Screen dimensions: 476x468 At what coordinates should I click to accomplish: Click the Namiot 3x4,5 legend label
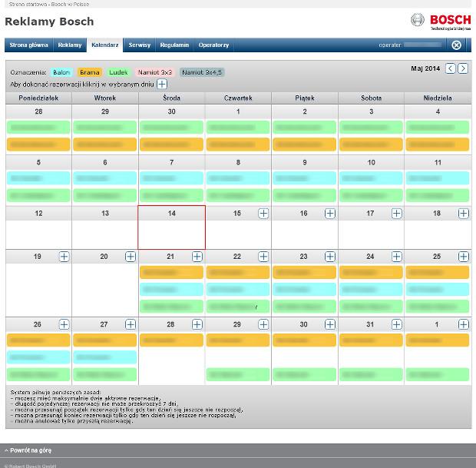[202, 72]
